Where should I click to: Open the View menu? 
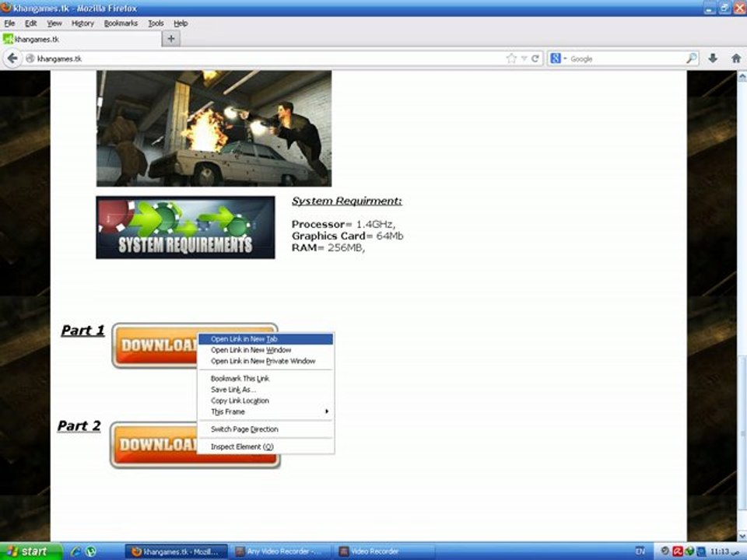[x=54, y=23]
